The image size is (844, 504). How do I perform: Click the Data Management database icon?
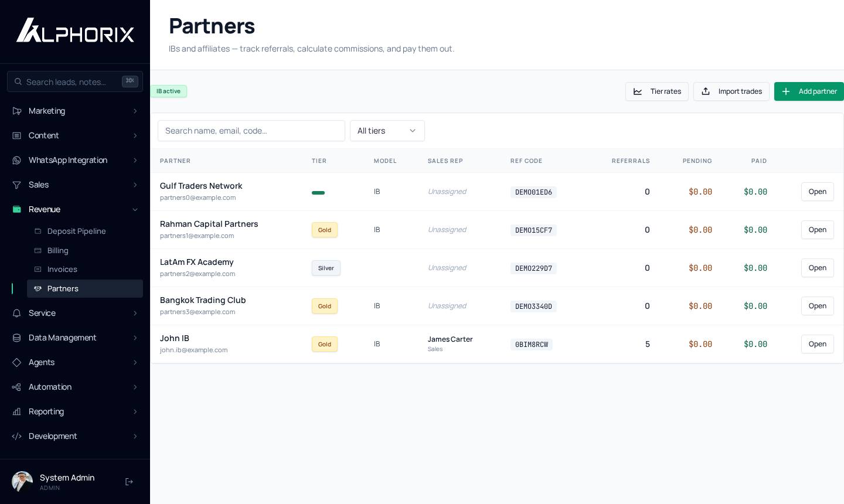(x=17, y=338)
